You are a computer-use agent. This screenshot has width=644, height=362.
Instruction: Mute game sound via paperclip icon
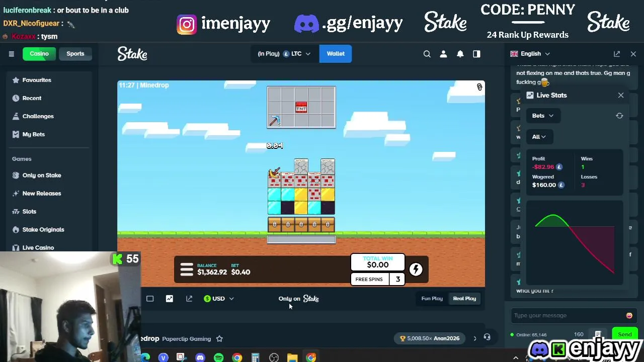(479, 87)
